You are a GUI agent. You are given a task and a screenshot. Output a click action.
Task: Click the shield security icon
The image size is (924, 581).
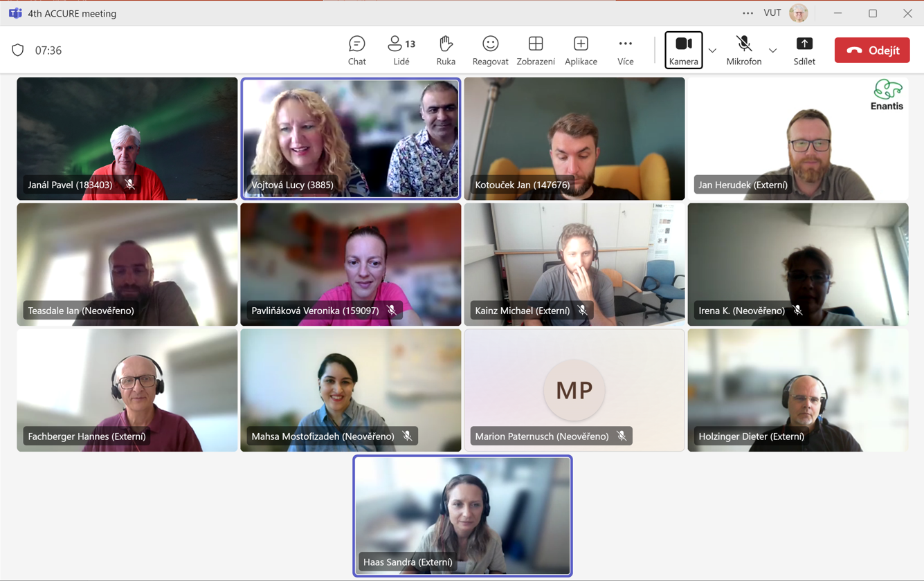point(18,50)
